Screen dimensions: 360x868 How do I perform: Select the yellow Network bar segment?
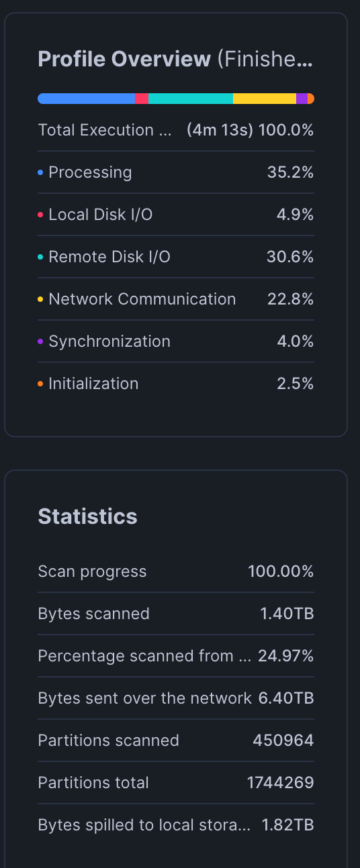pyautogui.click(x=265, y=99)
